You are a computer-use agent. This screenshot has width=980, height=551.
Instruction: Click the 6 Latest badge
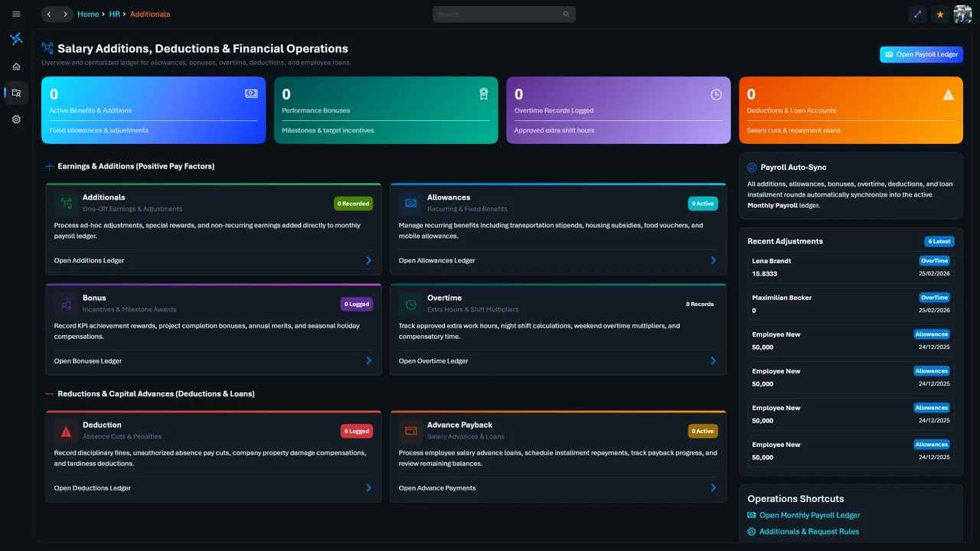[939, 241]
